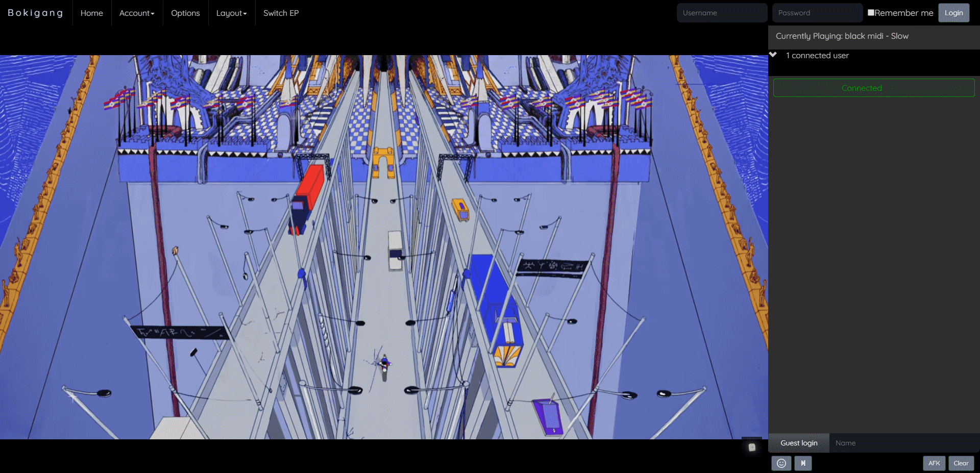Open the emoji picker in chat
This screenshot has height=473, width=980.
pyautogui.click(x=781, y=464)
